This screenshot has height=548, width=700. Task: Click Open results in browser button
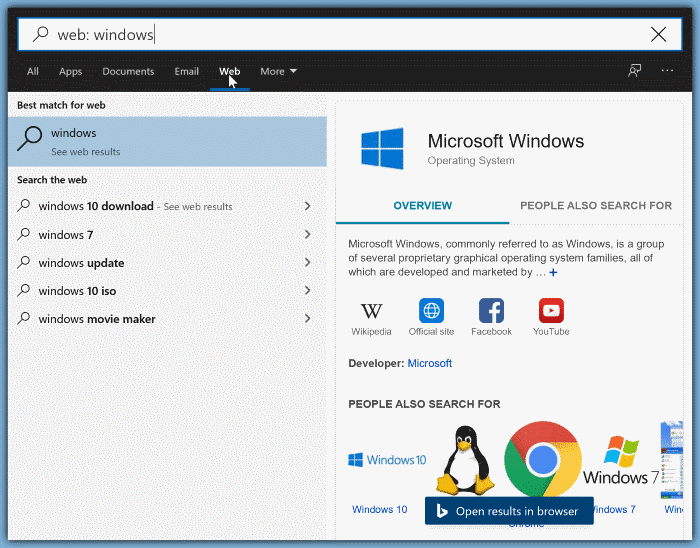(509, 511)
